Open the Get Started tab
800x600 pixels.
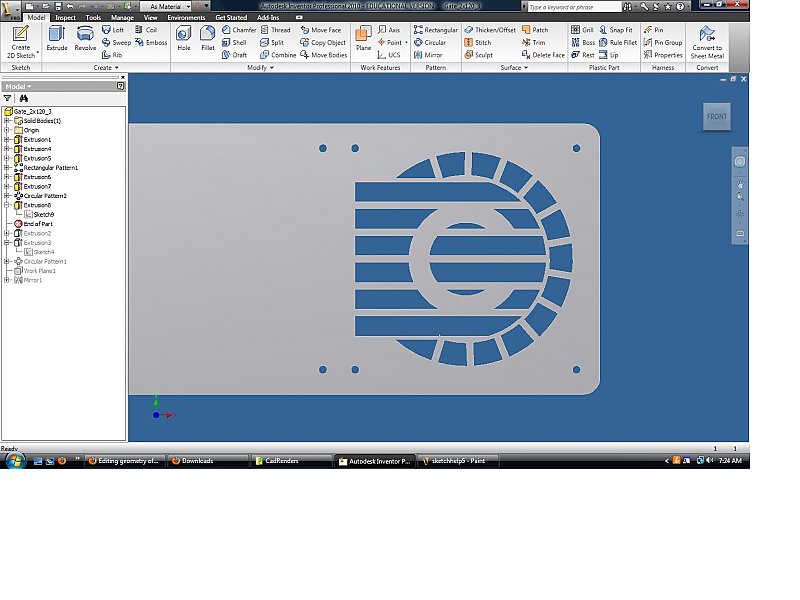pos(231,17)
